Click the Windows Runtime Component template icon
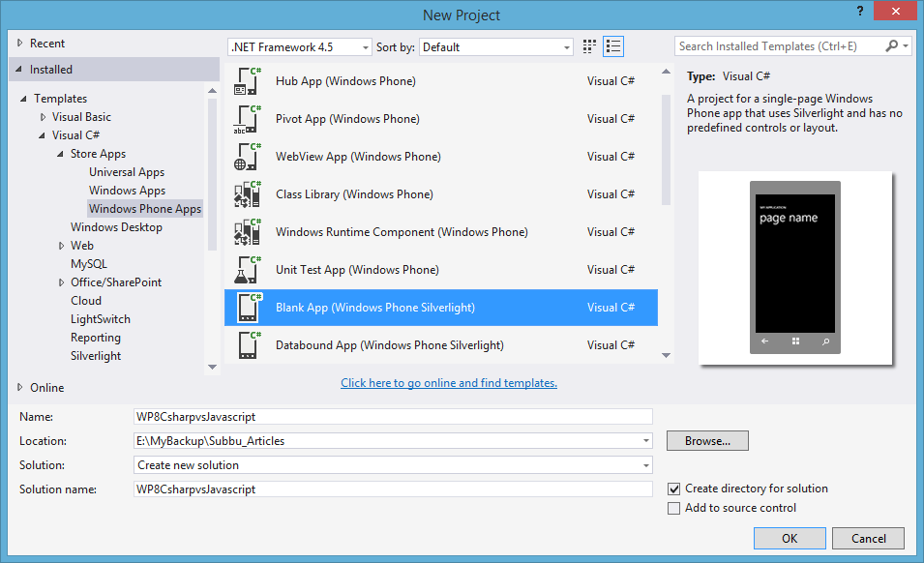 point(247,231)
